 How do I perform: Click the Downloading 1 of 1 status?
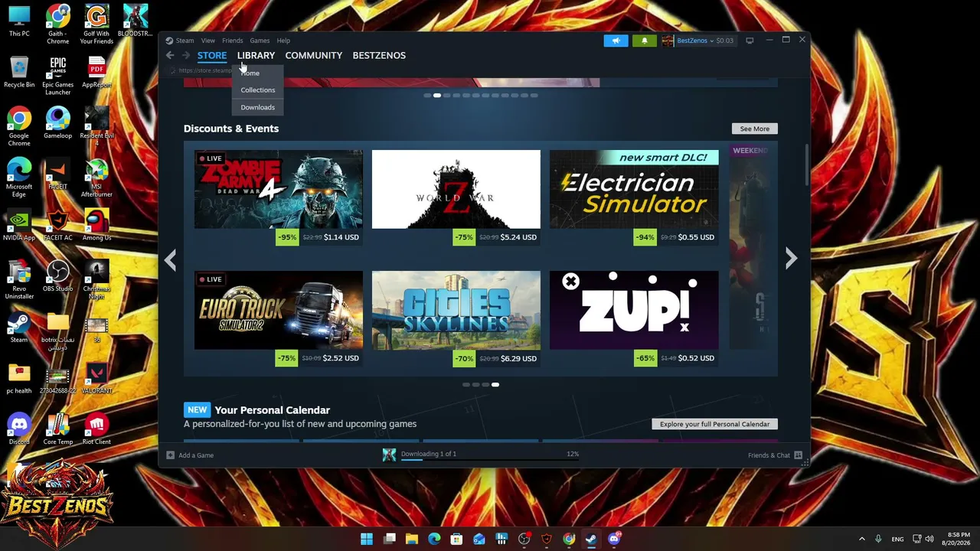point(428,454)
